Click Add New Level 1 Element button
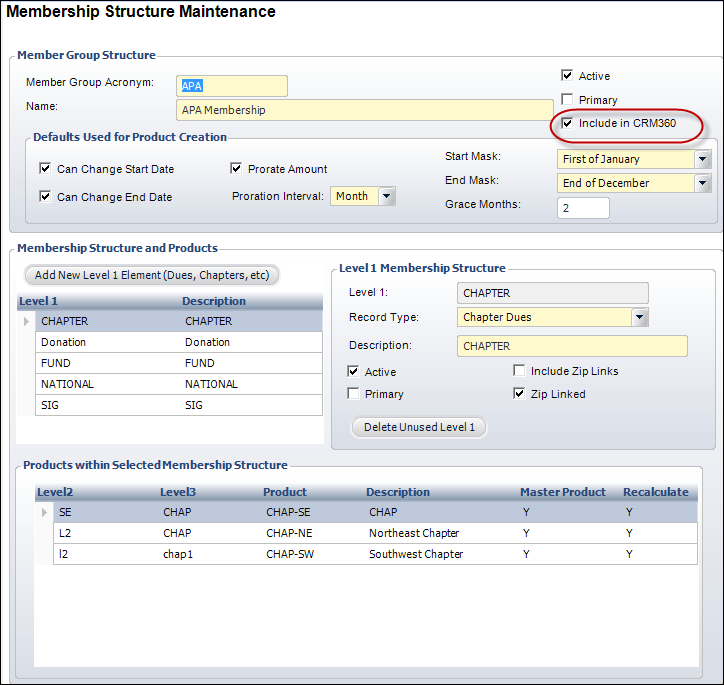The width and height of the screenshot is (724, 685). [152, 275]
